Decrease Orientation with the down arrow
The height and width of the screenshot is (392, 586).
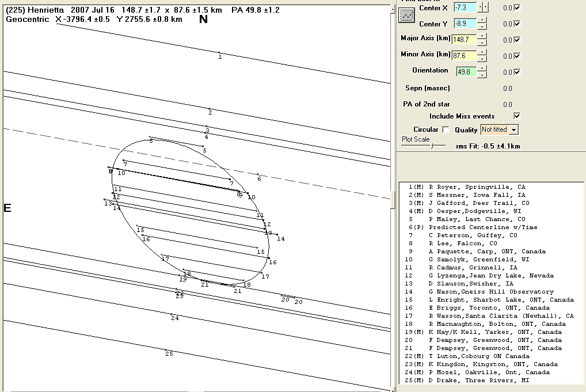click(482, 74)
